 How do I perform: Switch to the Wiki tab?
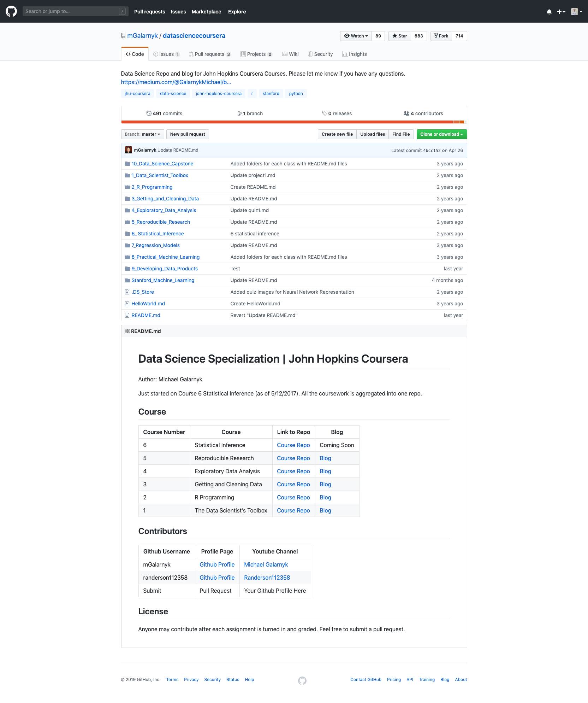290,54
